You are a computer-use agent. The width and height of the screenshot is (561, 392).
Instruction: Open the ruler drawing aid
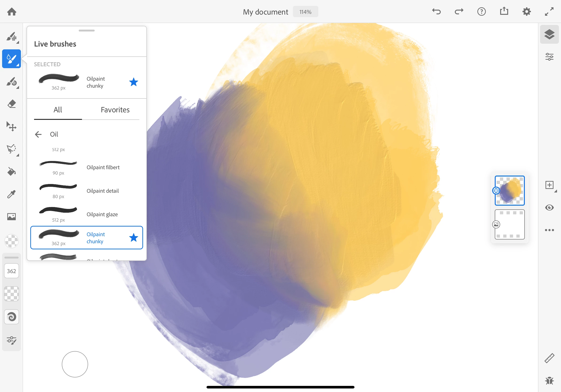[549, 358]
